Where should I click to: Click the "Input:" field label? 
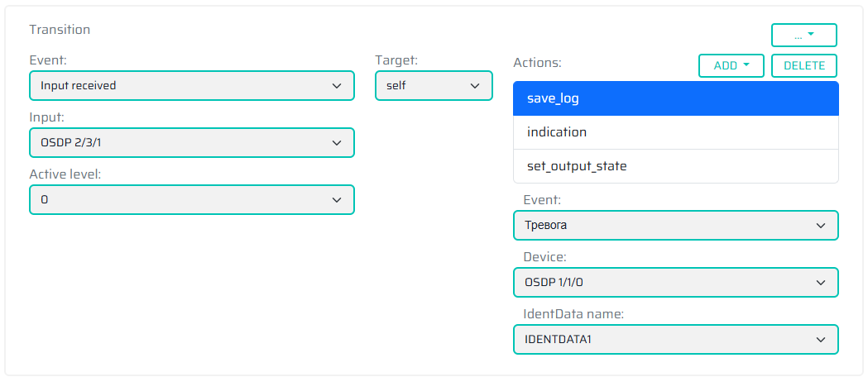click(x=46, y=117)
